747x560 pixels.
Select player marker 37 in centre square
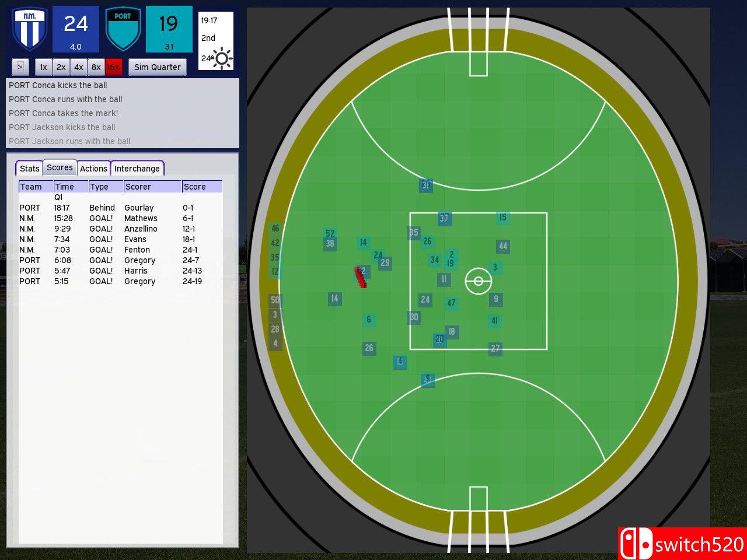pyautogui.click(x=444, y=218)
